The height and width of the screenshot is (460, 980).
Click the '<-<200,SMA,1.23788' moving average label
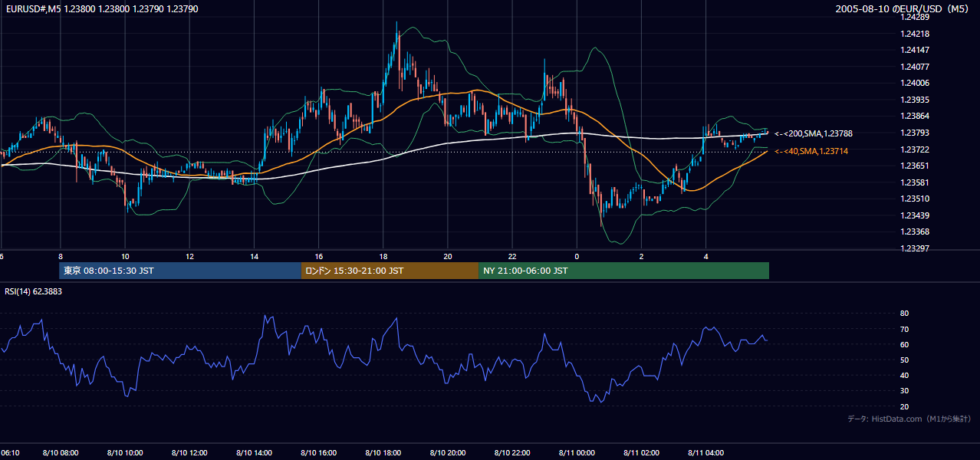click(814, 134)
